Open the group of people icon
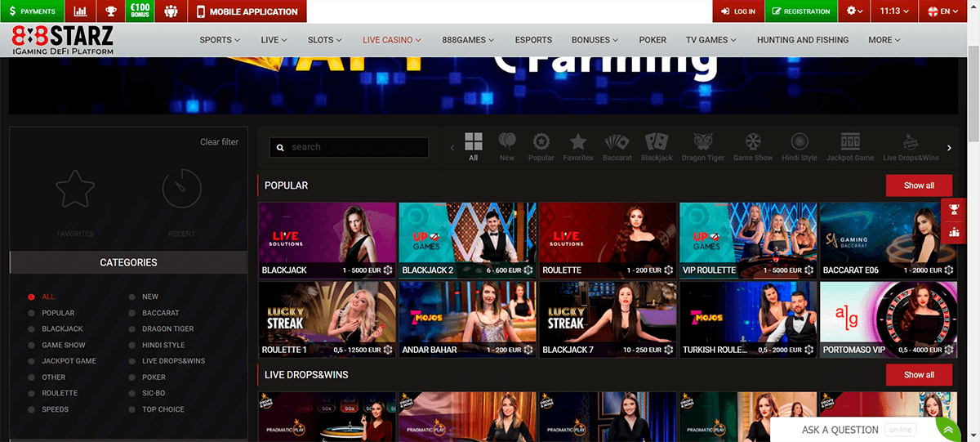Viewport: 980px width, 442px height. pyautogui.click(x=171, y=11)
